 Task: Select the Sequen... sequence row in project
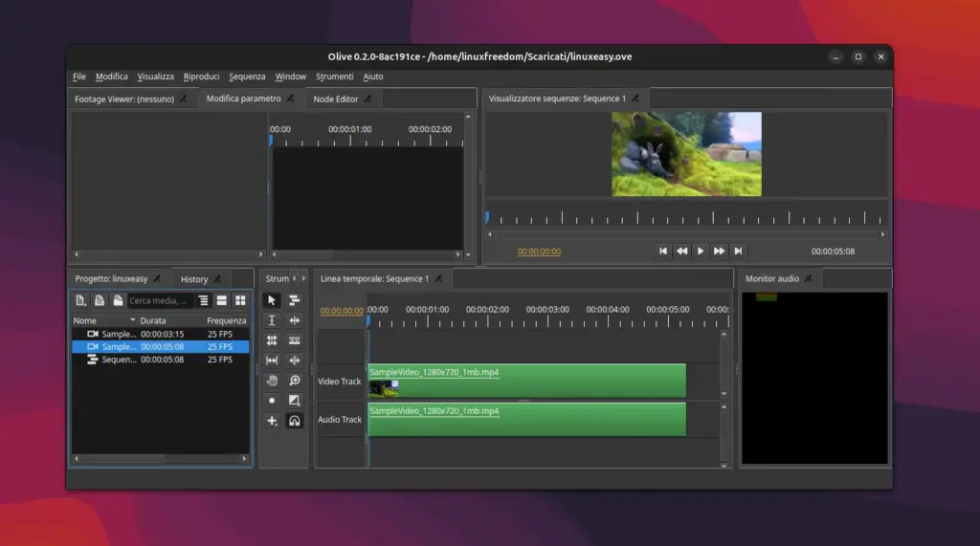161,360
